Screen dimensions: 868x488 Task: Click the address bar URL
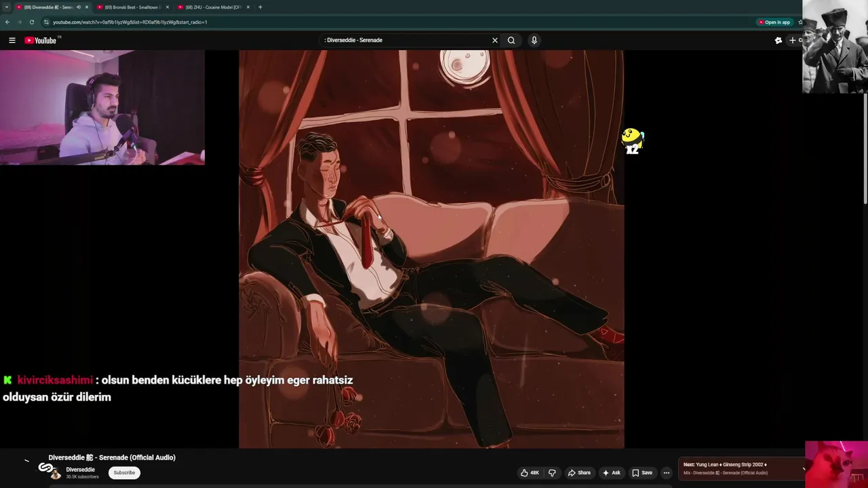(x=130, y=22)
